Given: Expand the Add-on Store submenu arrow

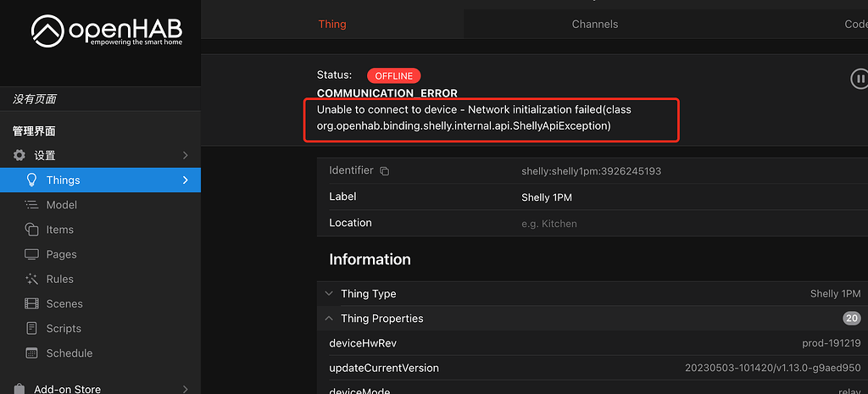Looking at the screenshot, I should pyautogui.click(x=186, y=389).
